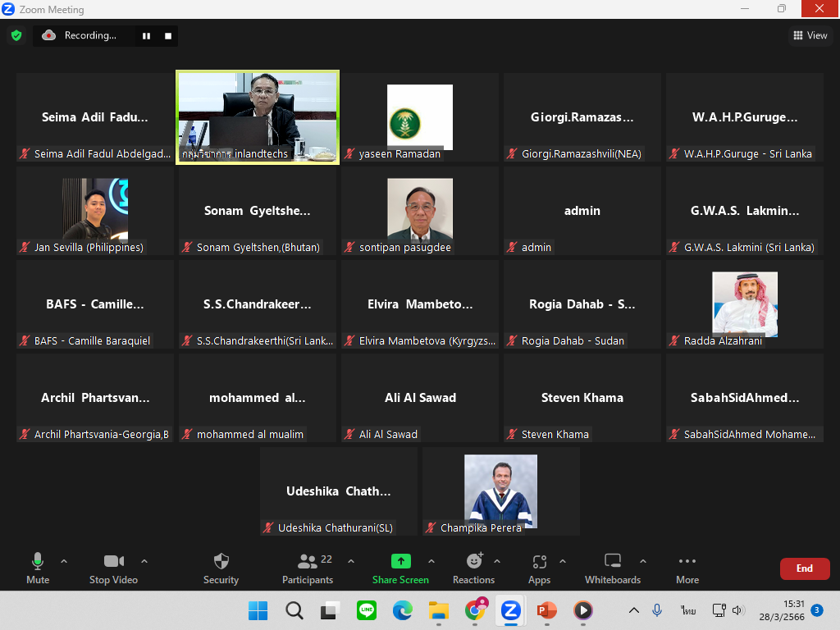The width and height of the screenshot is (840, 630).
Task: Select the inlandtechs active speaker video
Action: click(258, 117)
